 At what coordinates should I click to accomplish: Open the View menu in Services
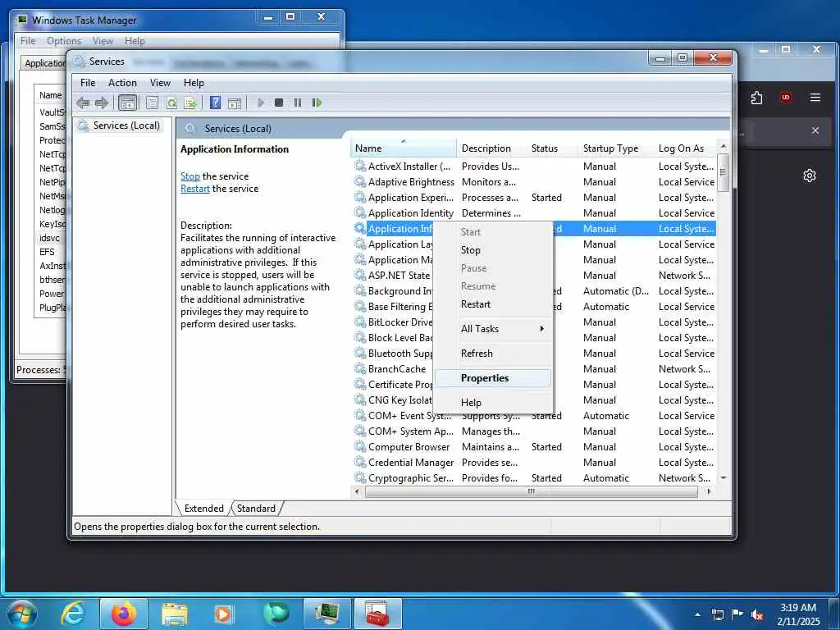point(160,83)
